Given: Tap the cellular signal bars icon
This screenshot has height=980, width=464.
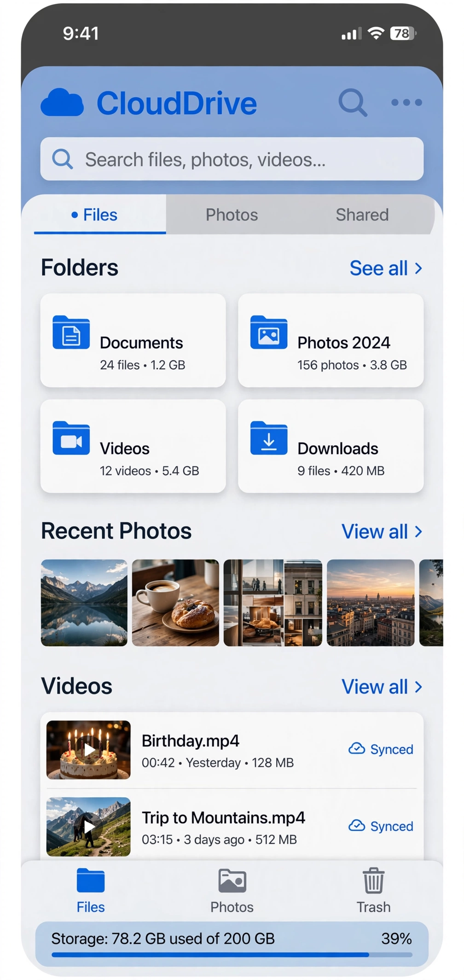Looking at the screenshot, I should tap(351, 34).
